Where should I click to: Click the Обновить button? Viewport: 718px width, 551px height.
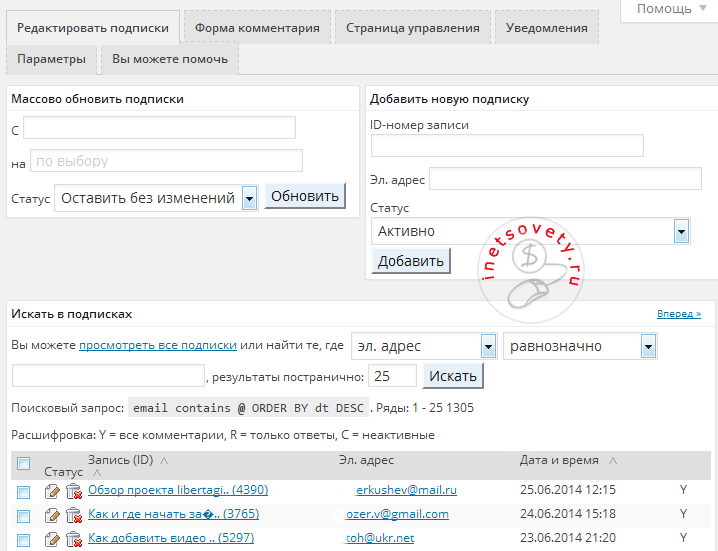305,196
